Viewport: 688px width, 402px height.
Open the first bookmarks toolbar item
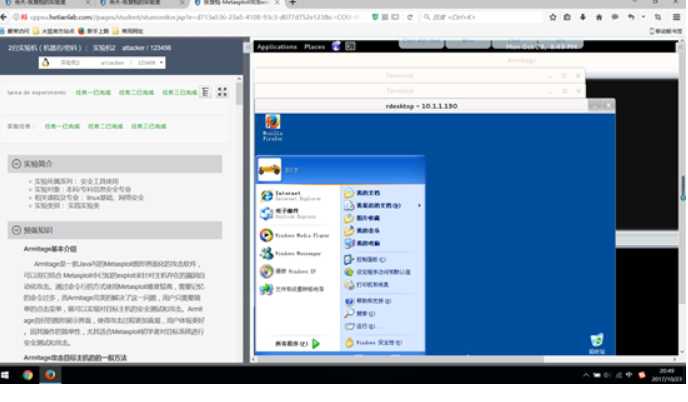15,31
